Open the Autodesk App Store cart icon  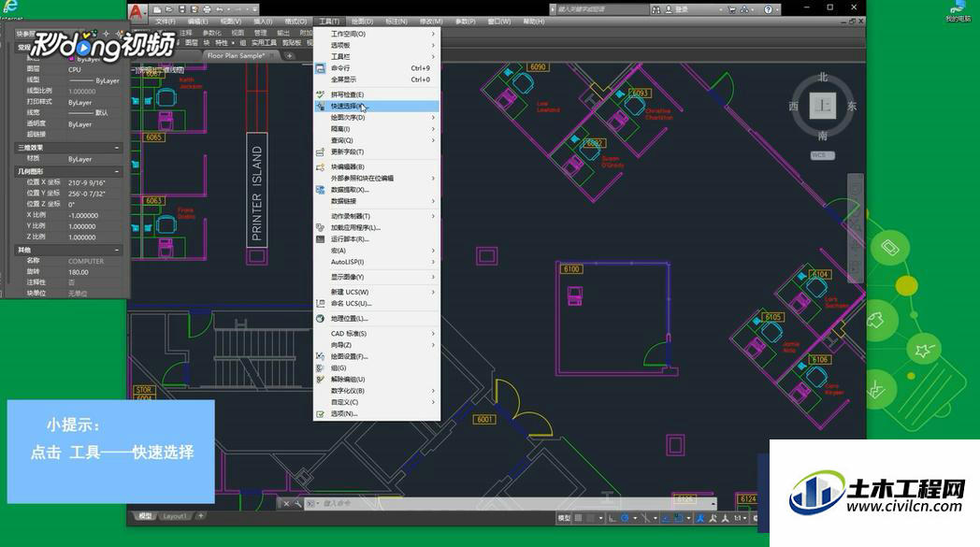(x=732, y=9)
